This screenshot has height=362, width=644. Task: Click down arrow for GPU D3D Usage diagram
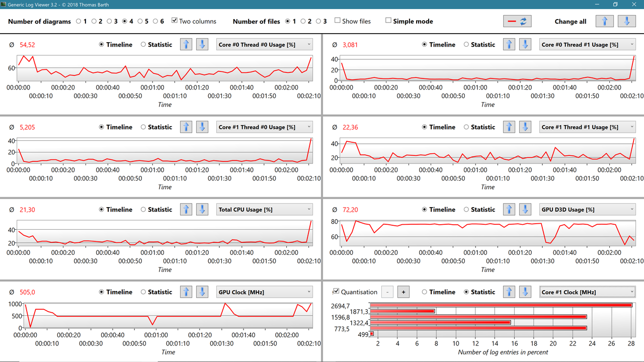(x=525, y=209)
